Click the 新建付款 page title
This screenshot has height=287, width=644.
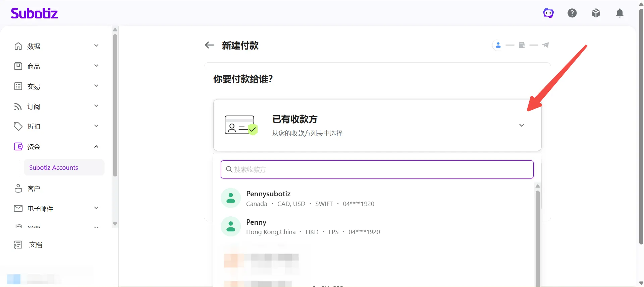(240, 46)
